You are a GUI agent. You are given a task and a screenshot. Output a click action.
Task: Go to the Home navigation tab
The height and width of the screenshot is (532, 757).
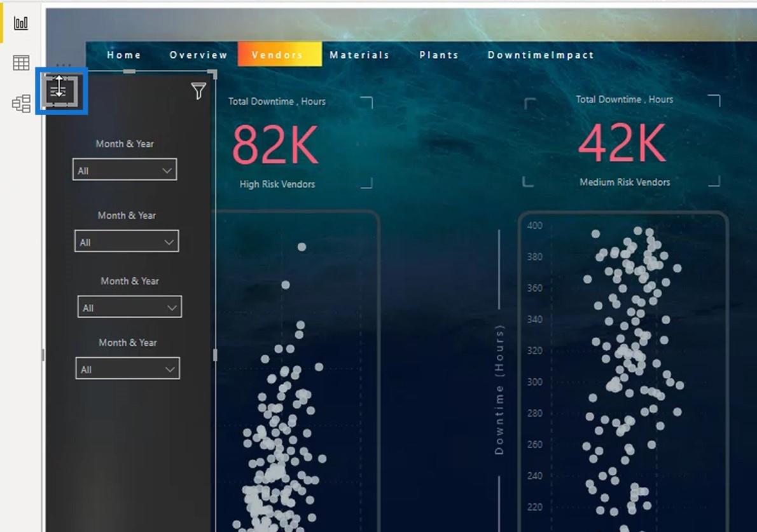124,55
